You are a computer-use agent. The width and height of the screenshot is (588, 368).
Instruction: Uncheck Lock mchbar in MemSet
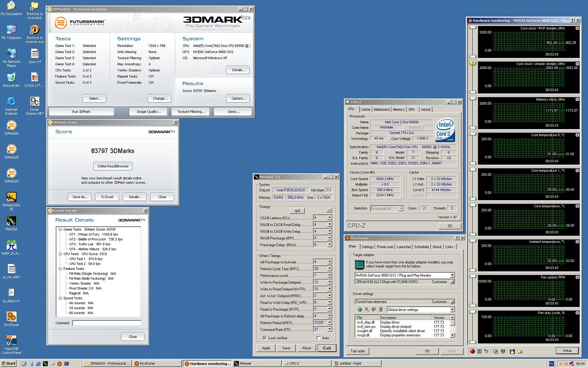click(265, 338)
